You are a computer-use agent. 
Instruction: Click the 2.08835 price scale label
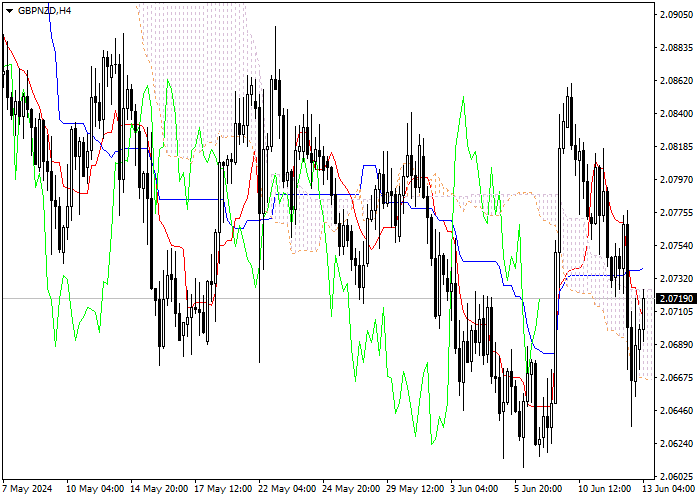click(x=676, y=48)
